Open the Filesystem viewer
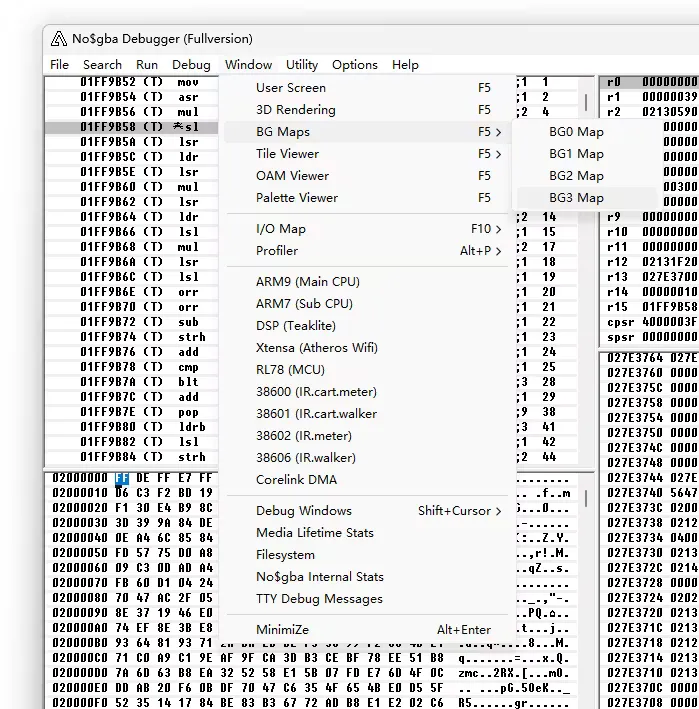The image size is (699, 709). click(285, 555)
